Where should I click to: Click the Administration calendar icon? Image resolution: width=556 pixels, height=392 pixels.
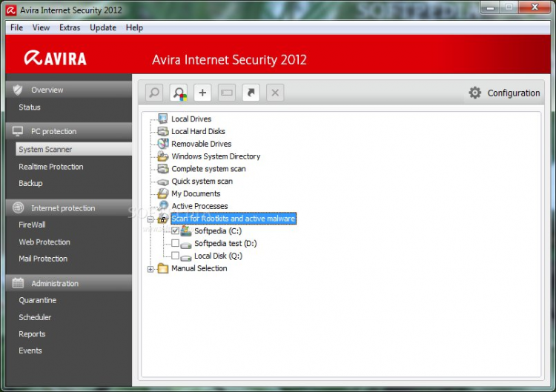[x=18, y=283]
